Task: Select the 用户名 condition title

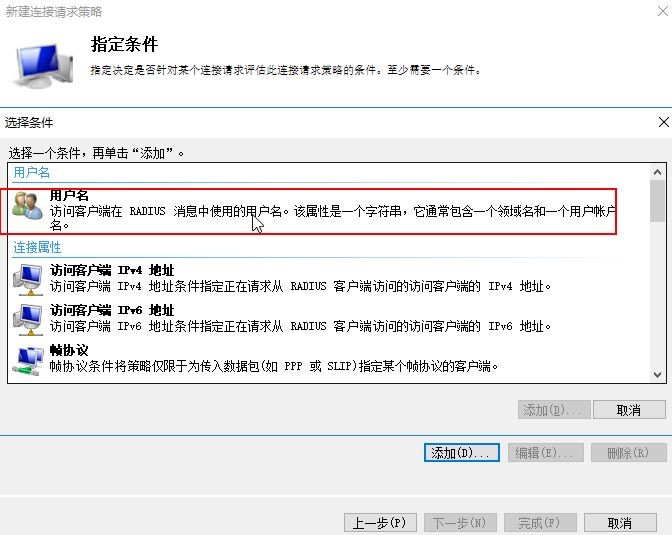Action: coord(69,195)
